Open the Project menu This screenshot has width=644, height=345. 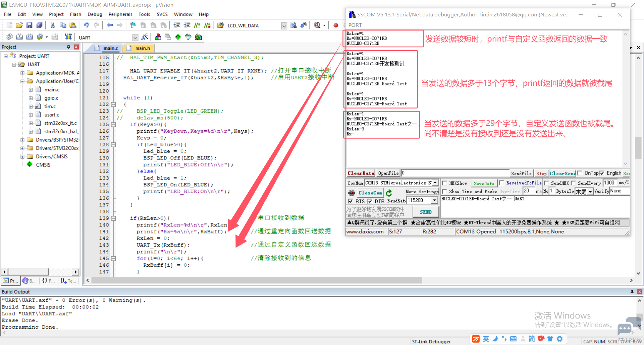pos(56,14)
